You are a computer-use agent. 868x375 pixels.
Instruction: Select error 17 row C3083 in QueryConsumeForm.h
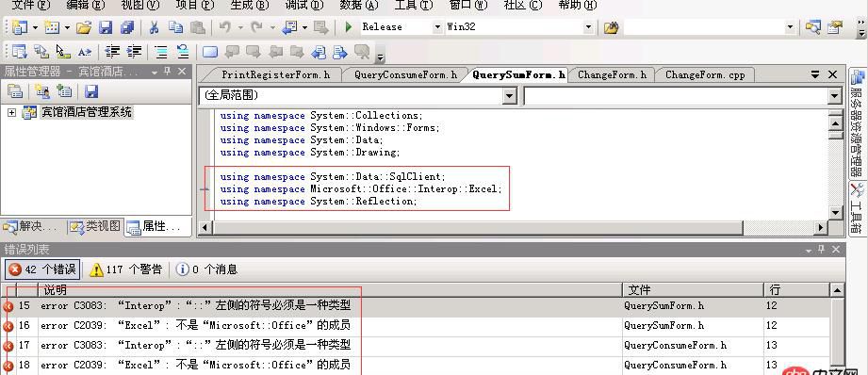coord(416,346)
